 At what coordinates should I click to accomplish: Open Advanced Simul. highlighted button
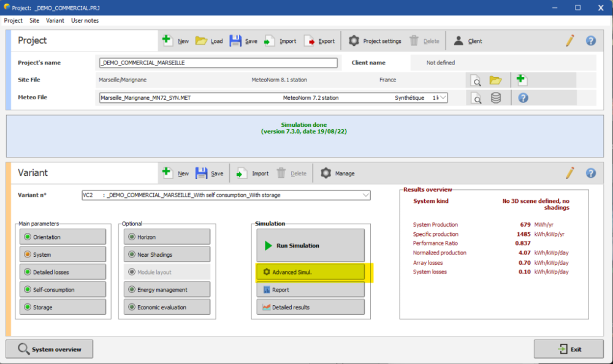(310, 272)
